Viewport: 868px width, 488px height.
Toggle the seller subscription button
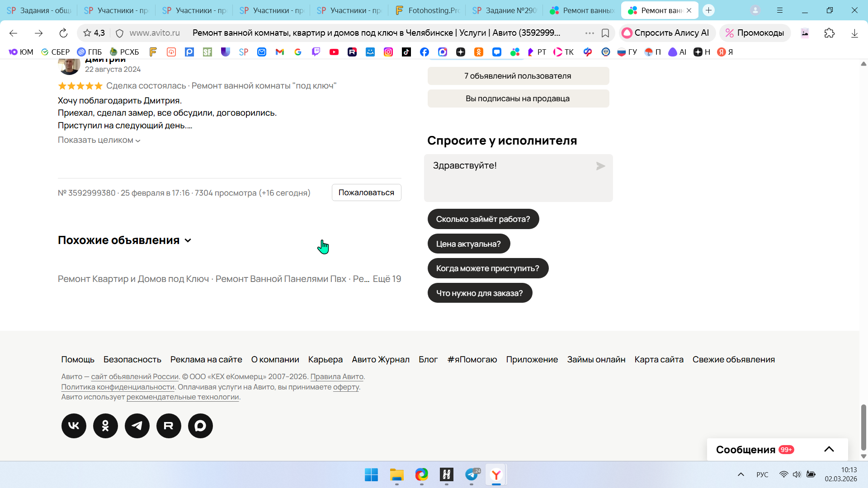tap(518, 99)
